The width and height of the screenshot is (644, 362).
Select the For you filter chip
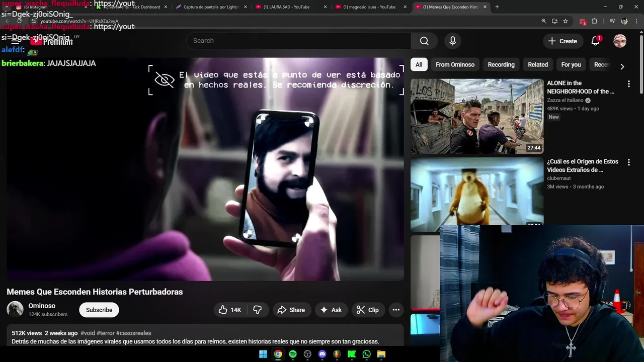coord(571,64)
